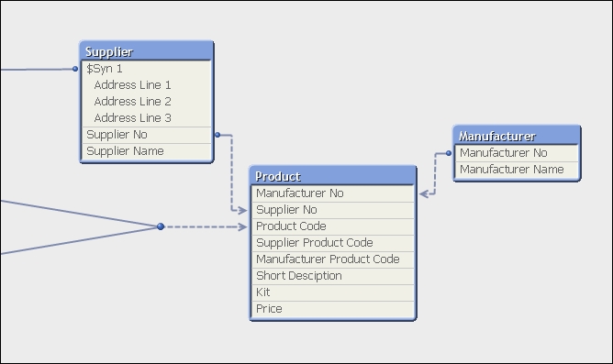613x364 pixels.
Task: Select the Price field
Action: click(x=333, y=309)
